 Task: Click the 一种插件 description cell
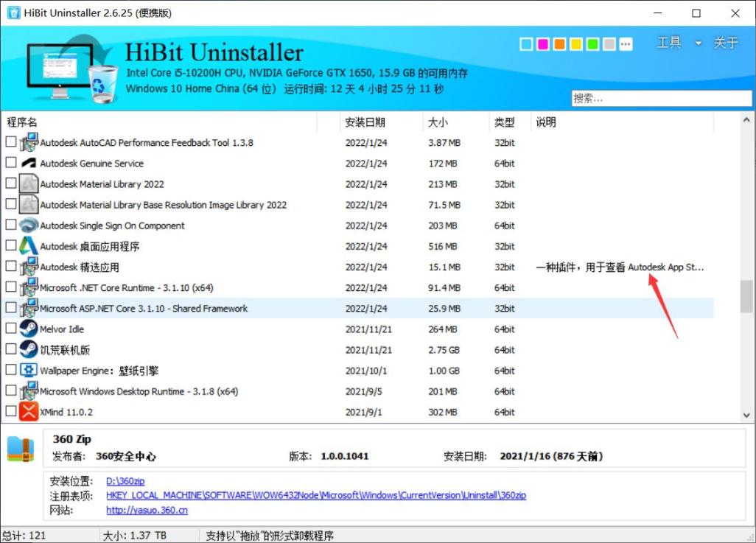pyautogui.click(x=620, y=267)
